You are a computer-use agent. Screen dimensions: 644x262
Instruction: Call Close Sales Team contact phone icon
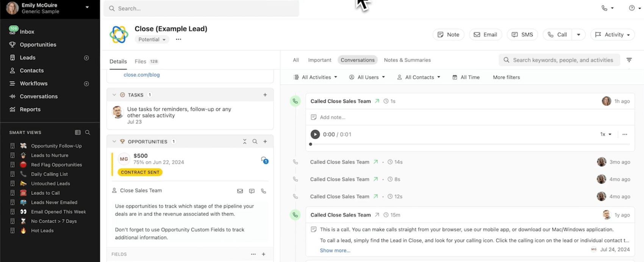(x=264, y=191)
